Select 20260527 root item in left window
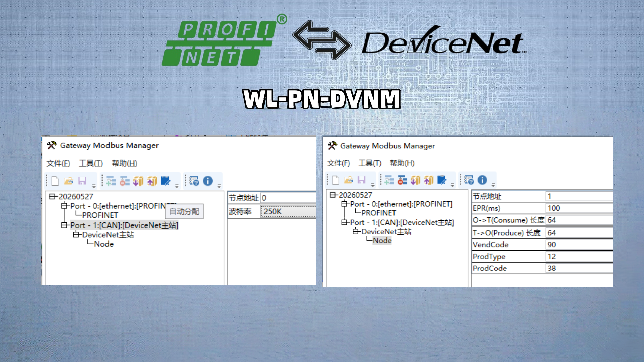 (76, 196)
